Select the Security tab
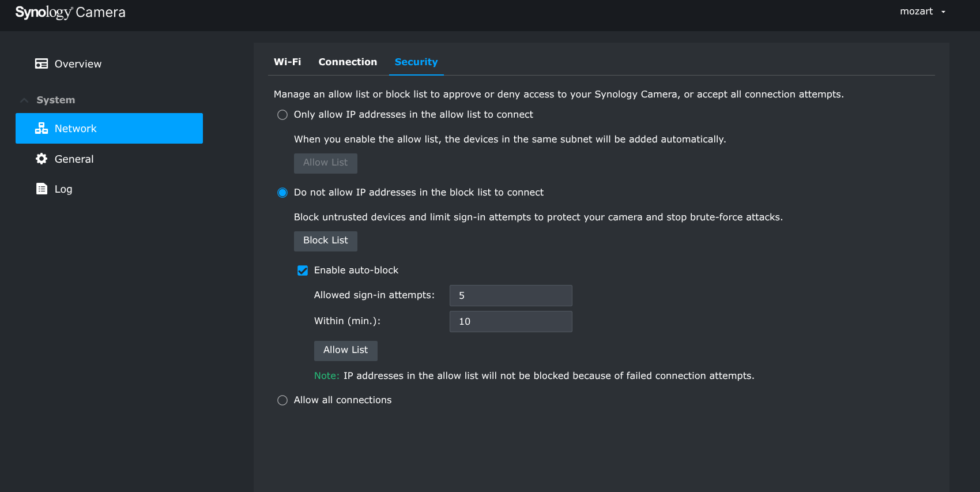 [416, 62]
